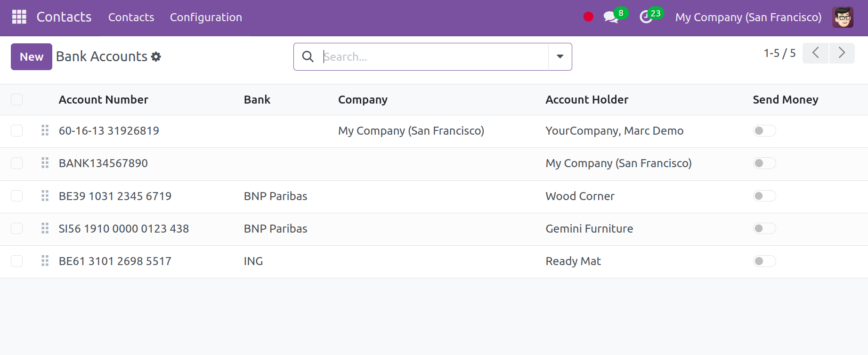Sort by Company column header

click(x=363, y=100)
